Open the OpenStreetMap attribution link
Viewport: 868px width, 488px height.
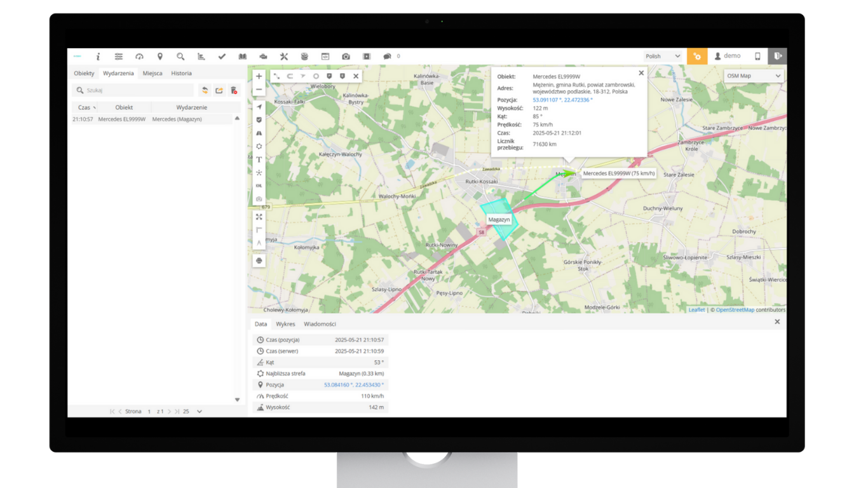click(735, 310)
